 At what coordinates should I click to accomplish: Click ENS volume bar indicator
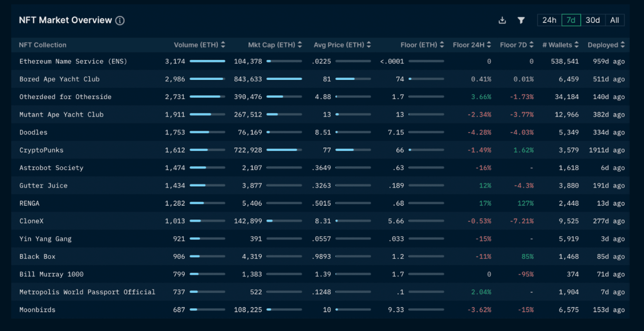pyautogui.click(x=207, y=61)
